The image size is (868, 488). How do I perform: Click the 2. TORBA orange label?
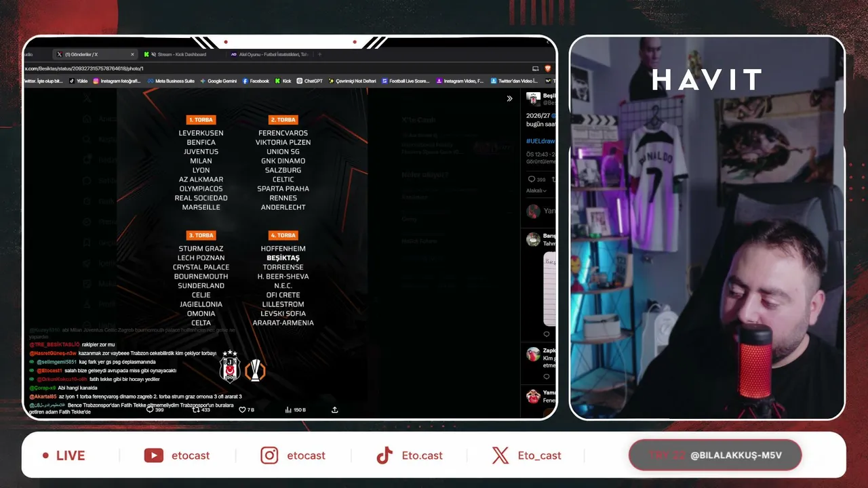(x=283, y=120)
